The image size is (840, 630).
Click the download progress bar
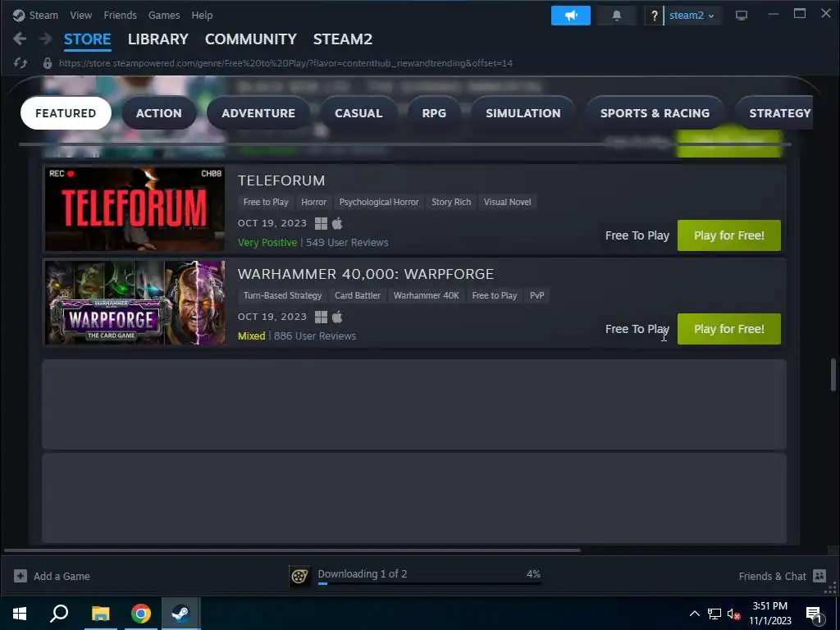click(x=429, y=583)
